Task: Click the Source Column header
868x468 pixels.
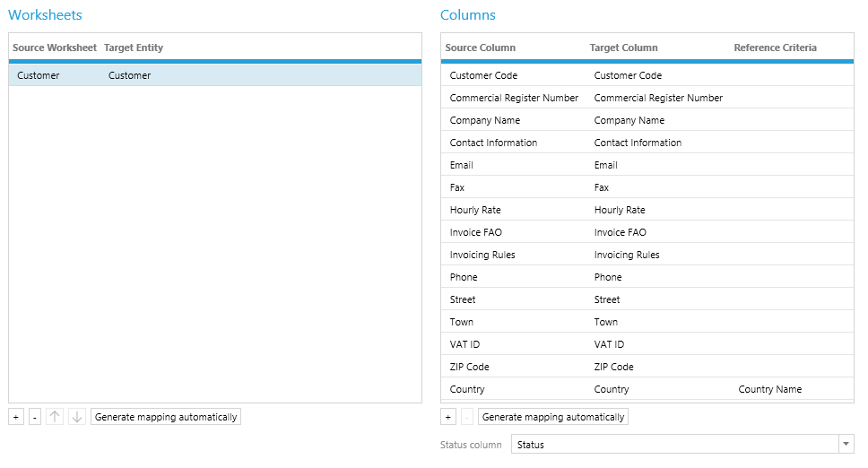Action: [x=481, y=48]
